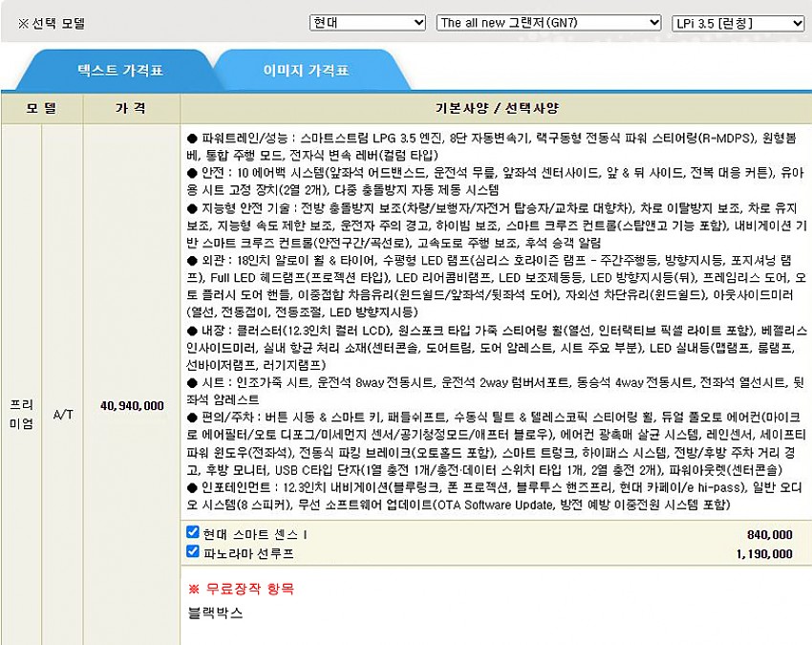812x645 pixels.
Task: Uncheck the 현대 스마트 센스 I checkbox
Action: pyautogui.click(x=193, y=533)
